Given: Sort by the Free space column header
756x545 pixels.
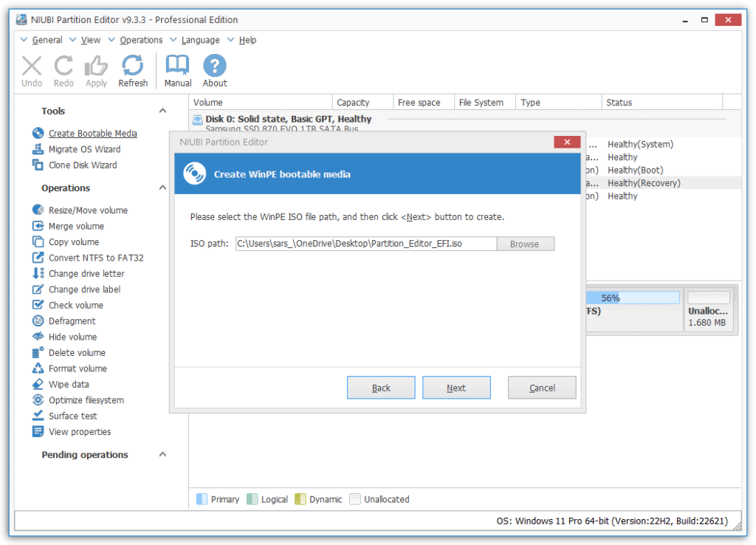Looking at the screenshot, I should click(424, 102).
